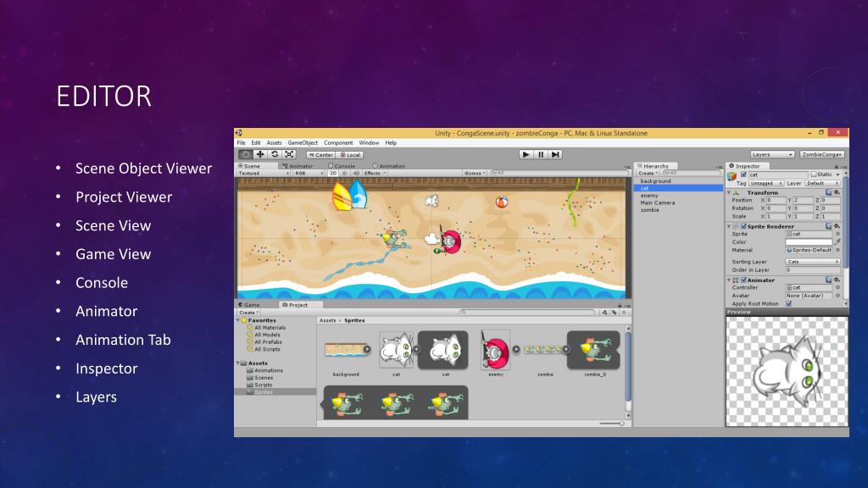
Task: Toggle scene lighting sun icon
Action: click(344, 173)
